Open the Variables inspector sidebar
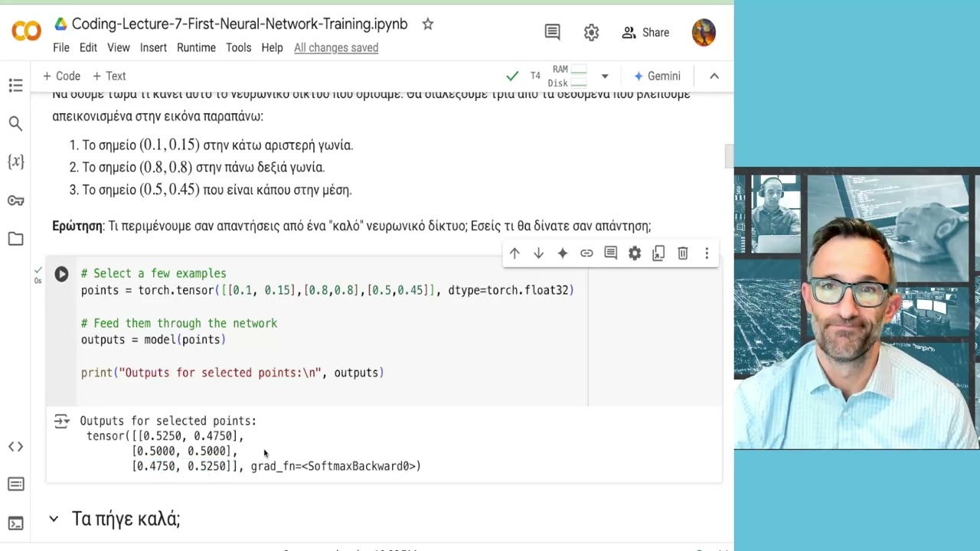 coord(15,161)
